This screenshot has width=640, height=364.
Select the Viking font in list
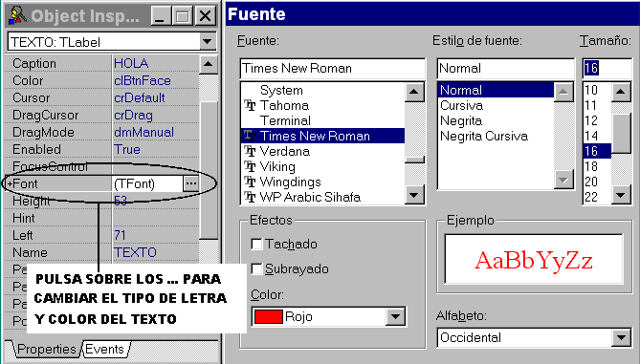click(277, 167)
